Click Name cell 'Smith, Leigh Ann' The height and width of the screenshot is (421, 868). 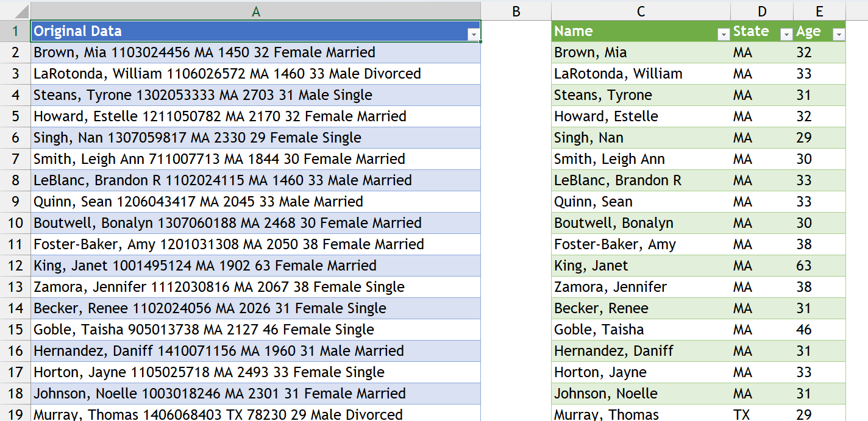pos(641,159)
